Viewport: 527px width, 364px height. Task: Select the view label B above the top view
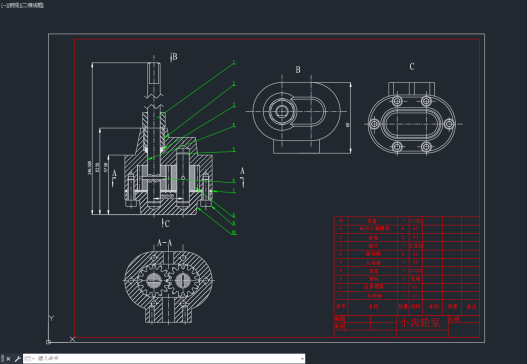click(x=298, y=70)
